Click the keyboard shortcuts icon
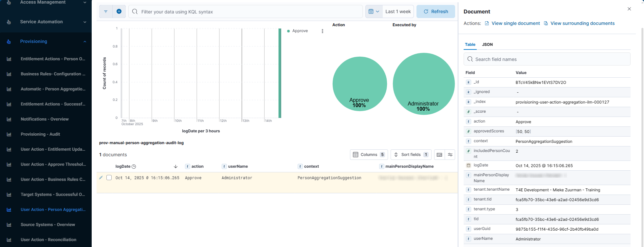 [x=439, y=155]
